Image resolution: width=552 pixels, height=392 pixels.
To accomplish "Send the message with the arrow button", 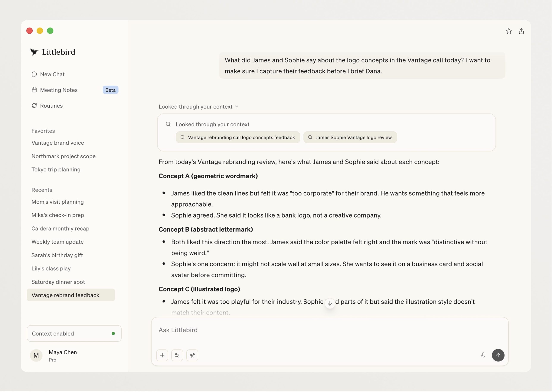I will (498, 355).
